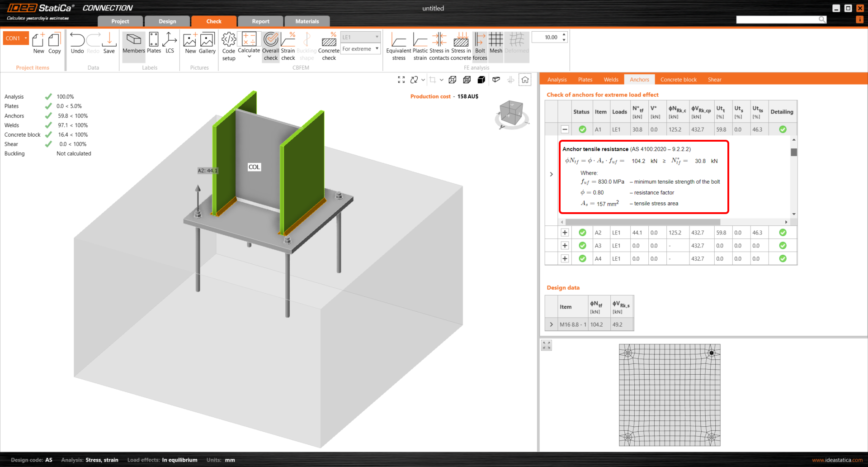This screenshot has width=868, height=467.
Task: Save the project with Save icon
Action: pos(109,43)
